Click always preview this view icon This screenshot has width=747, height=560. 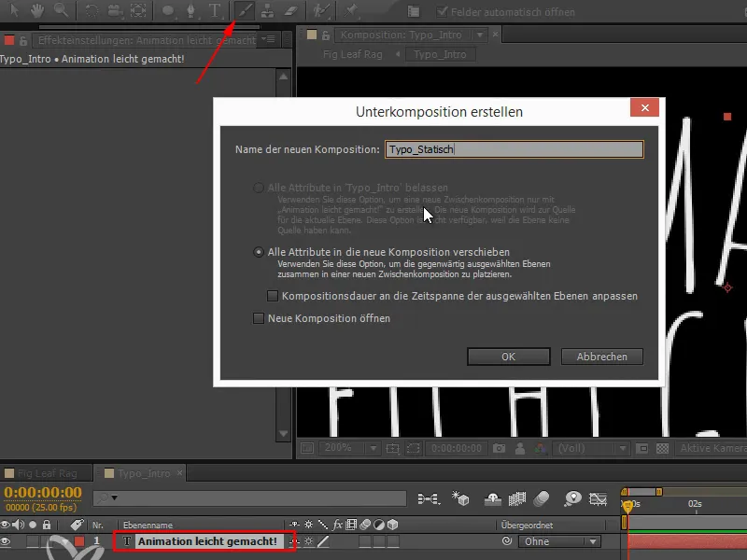pyautogui.click(x=307, y=448)
